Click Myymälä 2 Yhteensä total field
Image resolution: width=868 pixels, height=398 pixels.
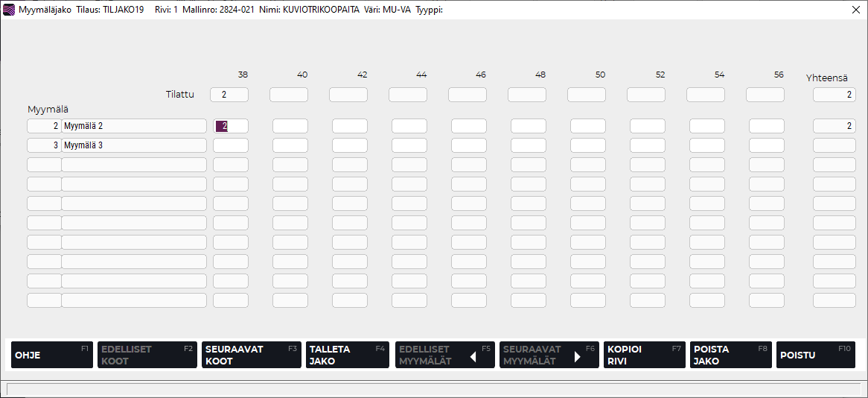coord(834,126)
